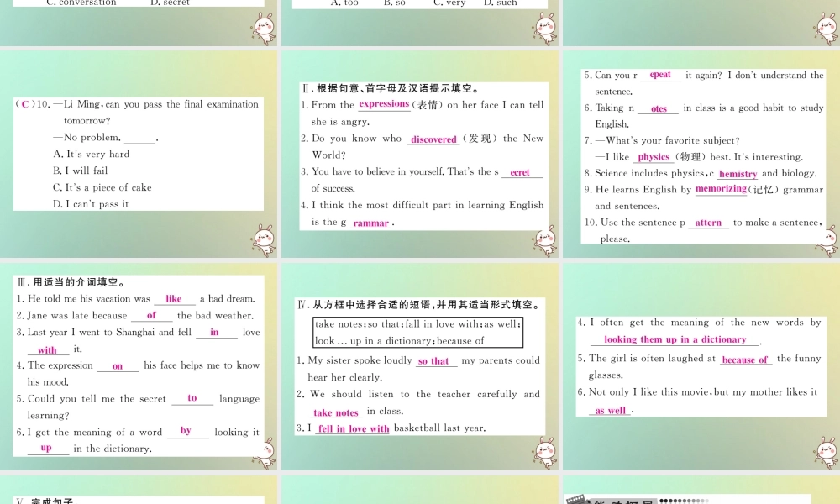The image size is (840, 504).
Task: Click the hint '(表情)' after expressions
Action: pyautogui.click(x=428, y=105)
